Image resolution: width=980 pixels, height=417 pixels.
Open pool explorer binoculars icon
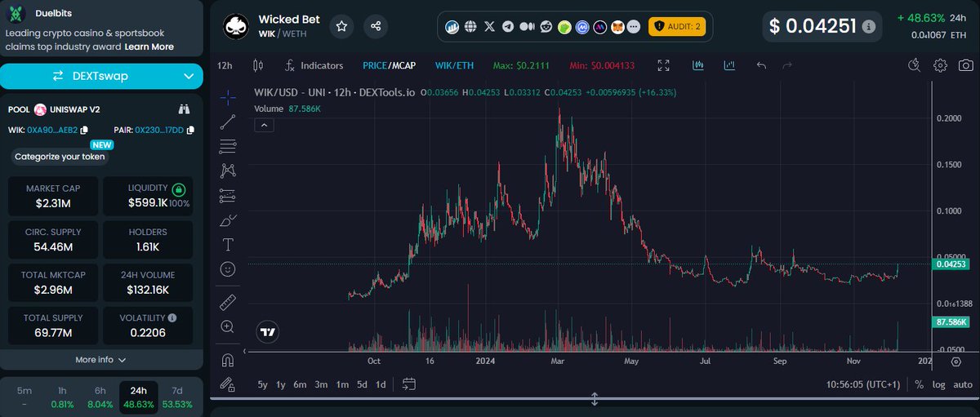(x=185, y=109)
